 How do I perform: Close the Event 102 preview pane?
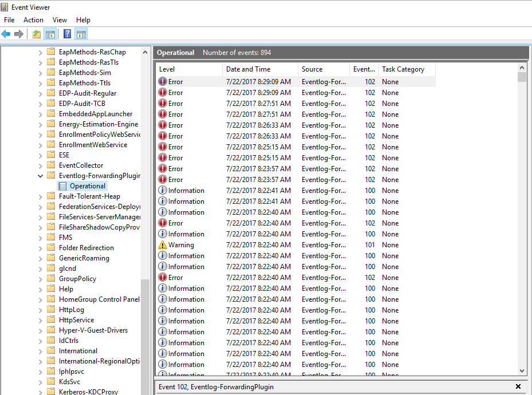click(518, 386)
